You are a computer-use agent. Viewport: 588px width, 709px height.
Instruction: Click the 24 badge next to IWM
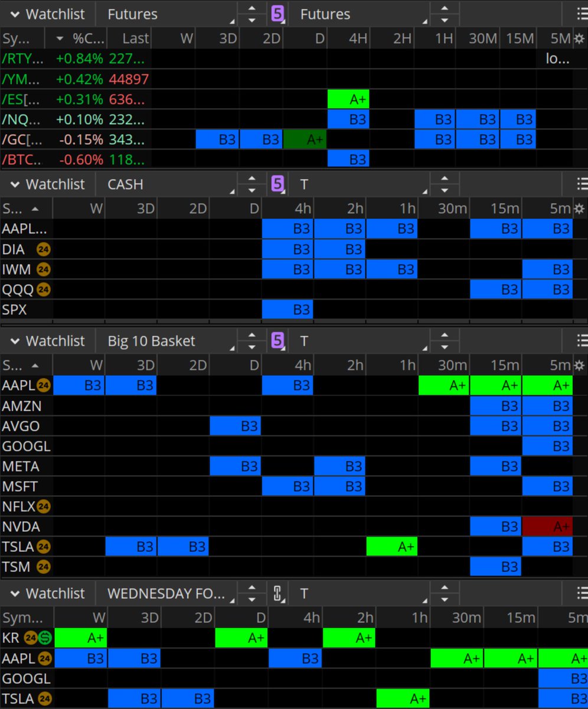point(43,269)
